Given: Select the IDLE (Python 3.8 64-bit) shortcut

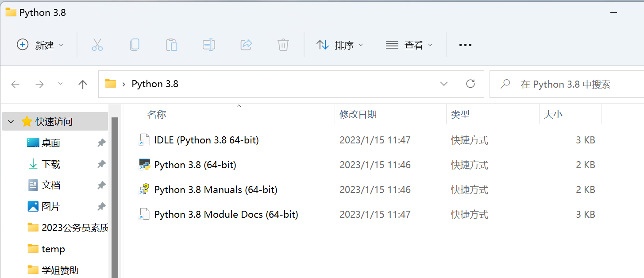Looking at the screenshot, I should (206, 140).
